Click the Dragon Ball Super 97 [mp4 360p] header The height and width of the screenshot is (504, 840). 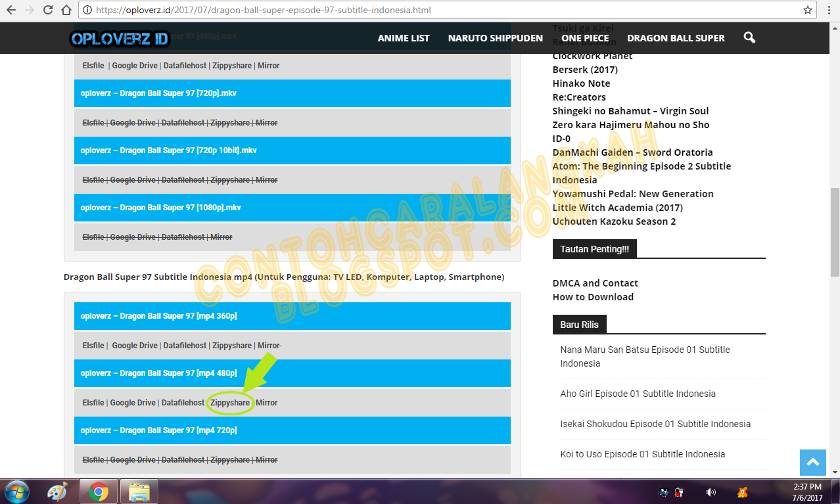pos(292,316)
